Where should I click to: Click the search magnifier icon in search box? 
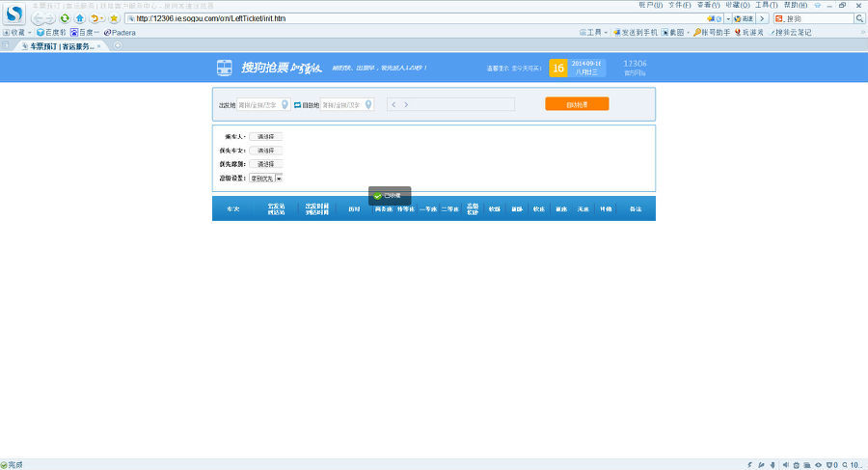click(x=859, y=18)
